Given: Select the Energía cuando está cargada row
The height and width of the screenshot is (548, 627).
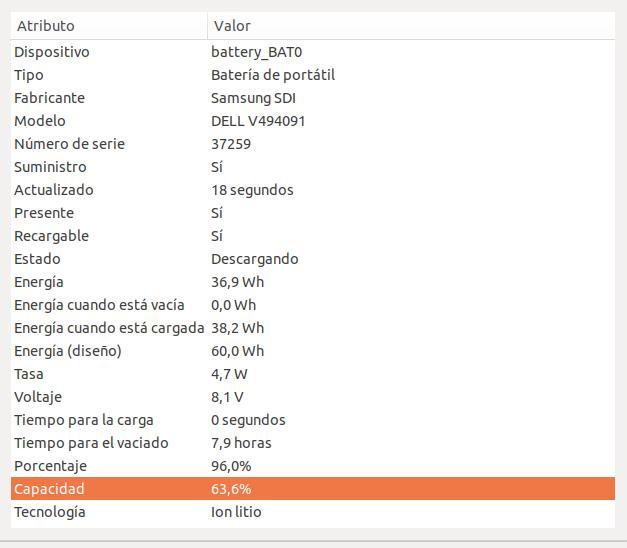Looking at the screenshot, I should point(313,328).
